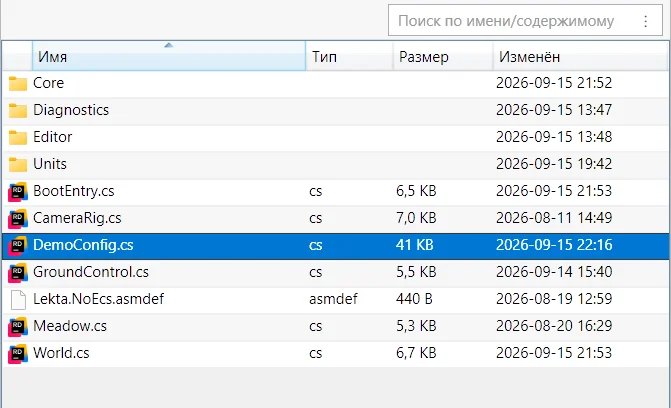
Task: Click the date 2026-08-19 12:59
Action: 554,298
